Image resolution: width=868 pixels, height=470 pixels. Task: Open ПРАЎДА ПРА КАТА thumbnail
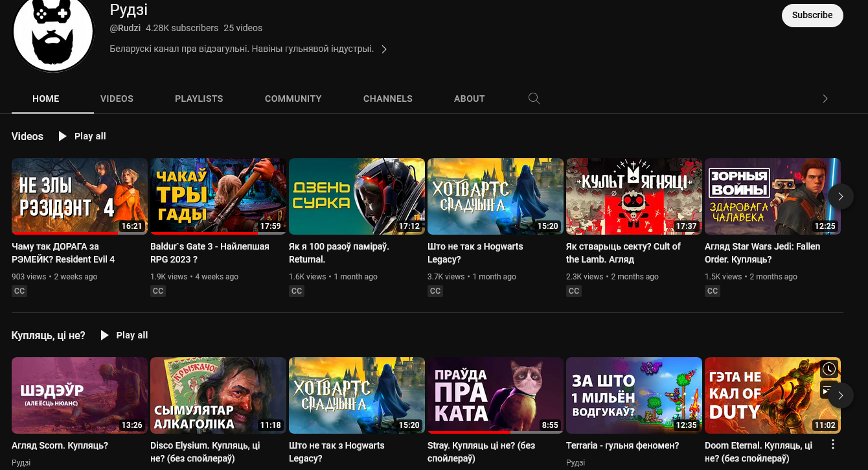point(496,395)
